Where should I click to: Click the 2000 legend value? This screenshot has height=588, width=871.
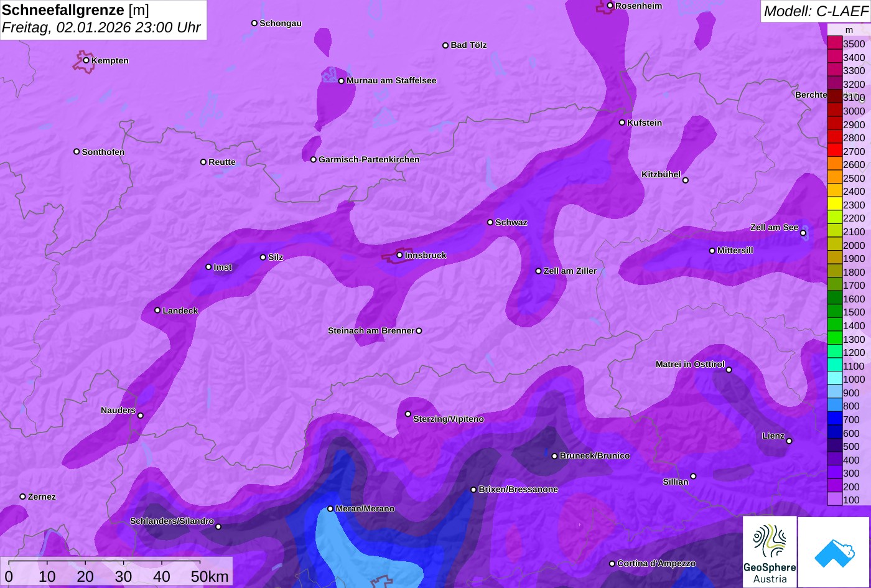pyautogui.click(x=854, y=245)
